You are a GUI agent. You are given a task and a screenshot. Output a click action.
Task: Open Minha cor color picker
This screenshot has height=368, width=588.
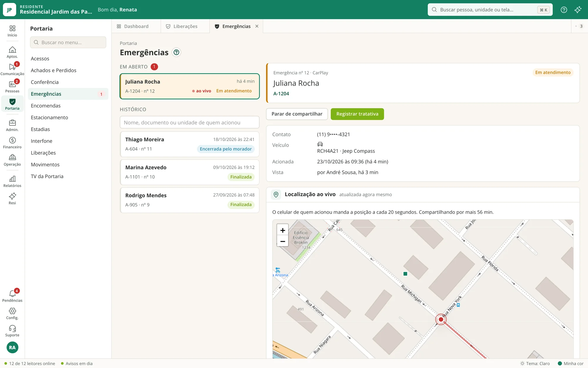tap(571, 364)
